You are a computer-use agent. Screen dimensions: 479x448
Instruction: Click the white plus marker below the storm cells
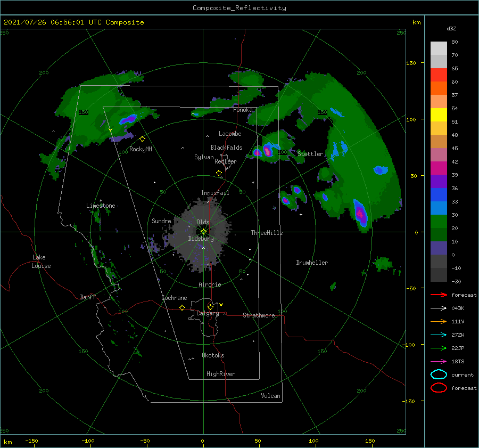(301, 214)
